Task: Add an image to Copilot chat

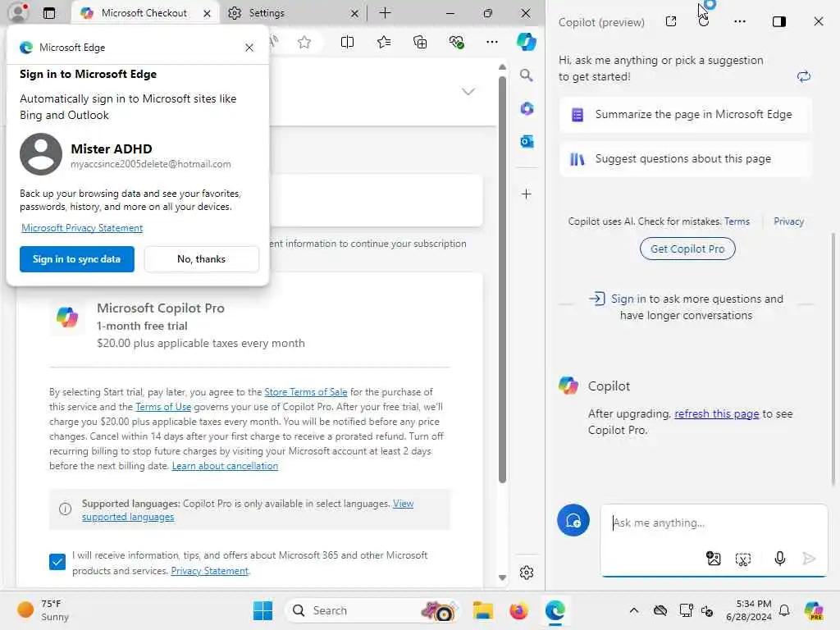Action: tap(713, 559)
